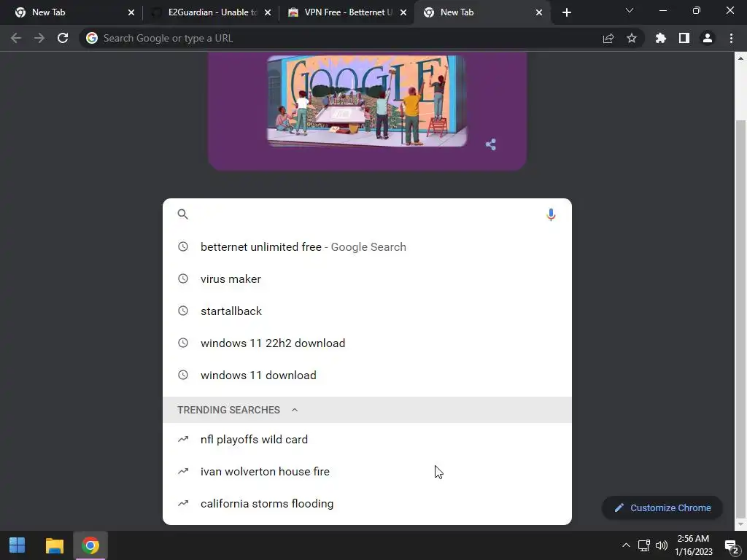Select 'betternet unlimited free' suggestion

pyautogui.click(x=367, y=246)
